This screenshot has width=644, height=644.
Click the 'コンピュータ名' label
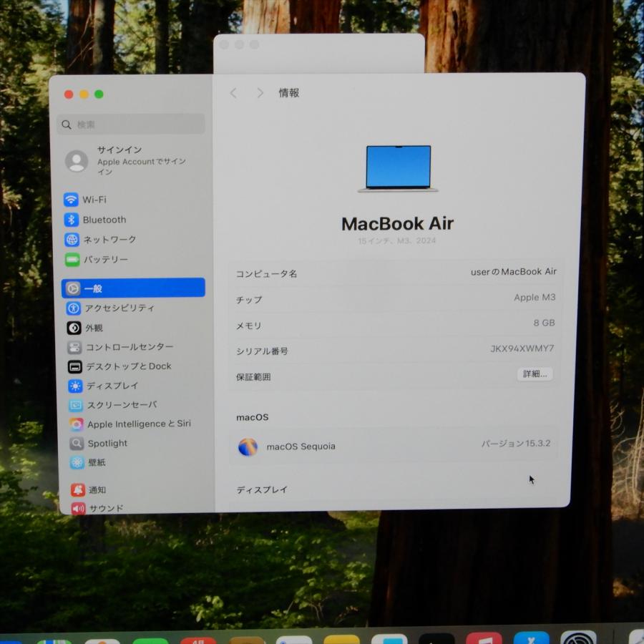click(x=266, y=274)
